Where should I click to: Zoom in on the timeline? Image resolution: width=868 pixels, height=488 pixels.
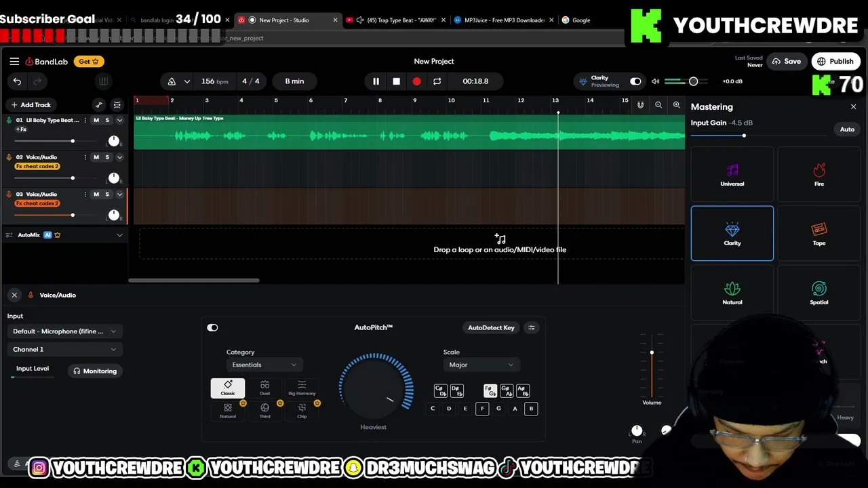(x=676, y=105)
